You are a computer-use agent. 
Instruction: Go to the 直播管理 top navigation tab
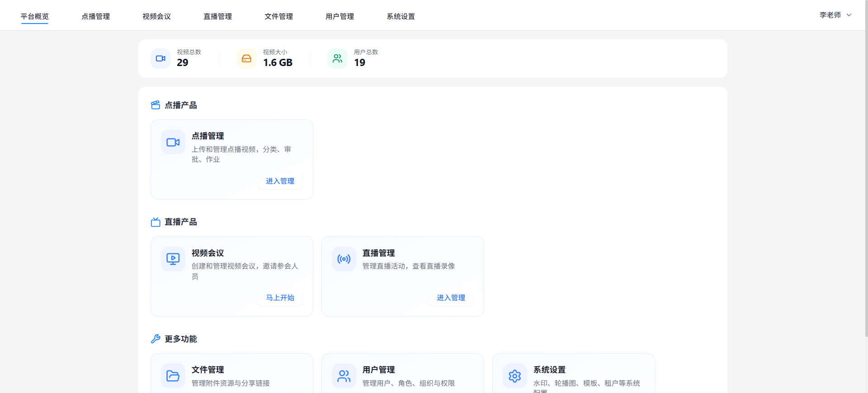(x=217, y=16)
